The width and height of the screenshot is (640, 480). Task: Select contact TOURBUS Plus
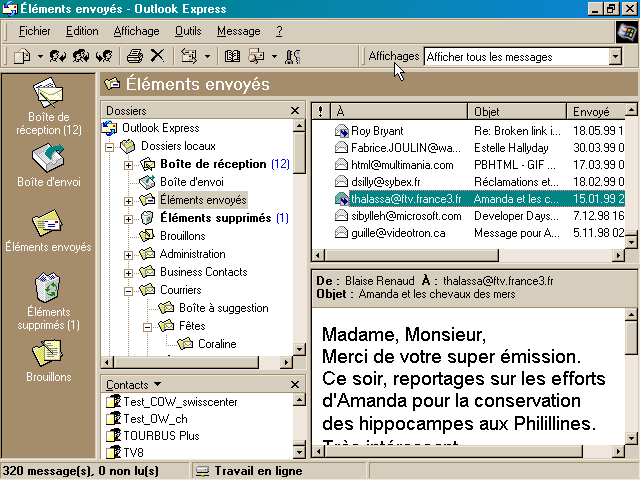pos(161,436)
